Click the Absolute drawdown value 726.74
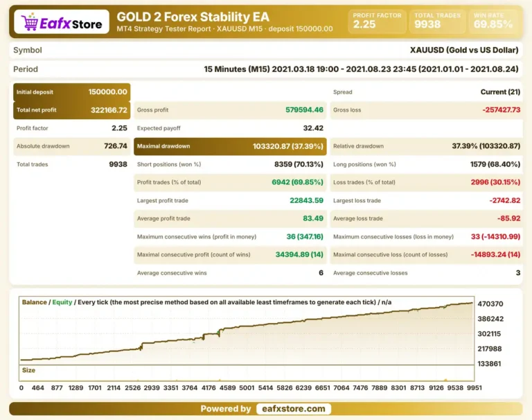The width and height of the screenshot is (532, 420). pyautogui.click(x=116, y=146)
